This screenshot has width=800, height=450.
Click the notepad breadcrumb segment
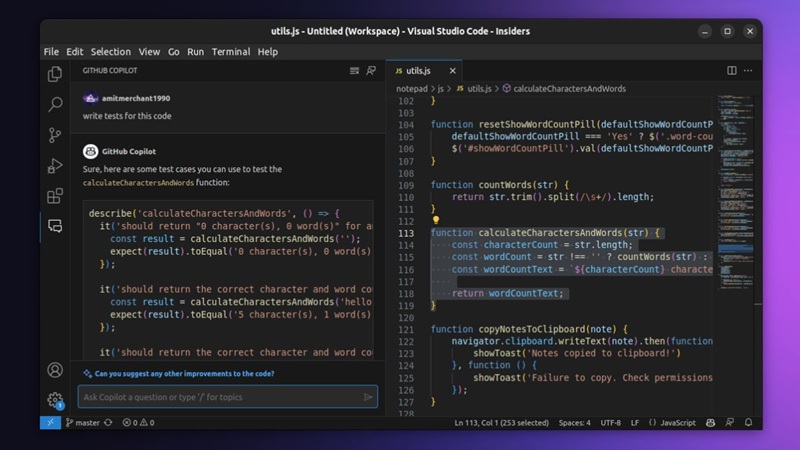point(412,89)
